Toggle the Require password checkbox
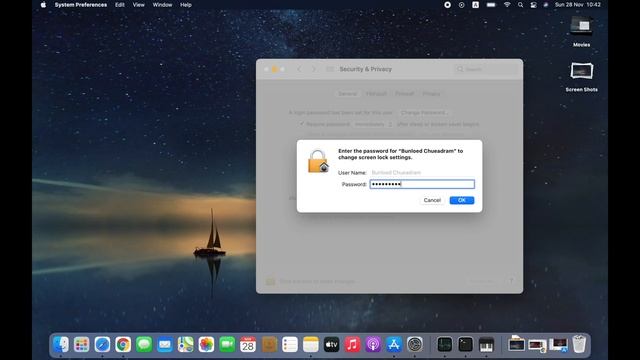Screen dimensions: 640x360 [302, 124]
